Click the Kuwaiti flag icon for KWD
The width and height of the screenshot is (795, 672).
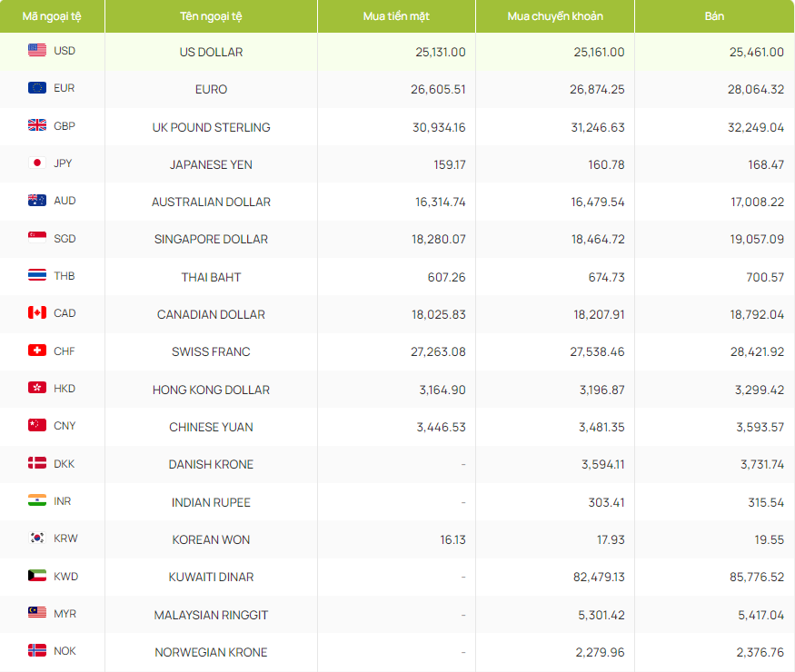point(37,576)
